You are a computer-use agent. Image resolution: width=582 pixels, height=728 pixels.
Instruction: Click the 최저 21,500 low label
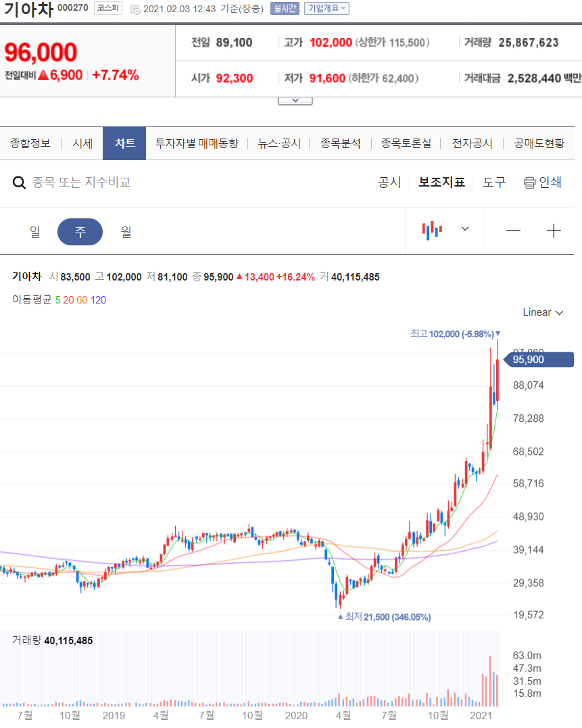[x=385, y=617]
